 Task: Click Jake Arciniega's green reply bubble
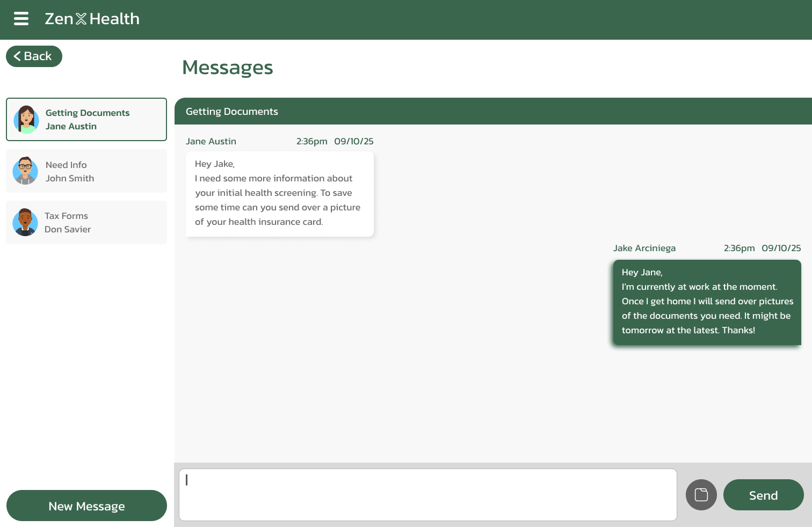click(x=707, y=302)
